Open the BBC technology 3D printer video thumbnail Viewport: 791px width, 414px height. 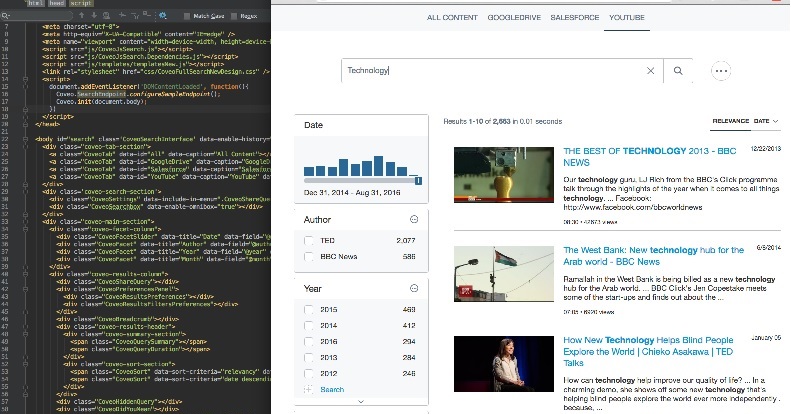(503, 174)
